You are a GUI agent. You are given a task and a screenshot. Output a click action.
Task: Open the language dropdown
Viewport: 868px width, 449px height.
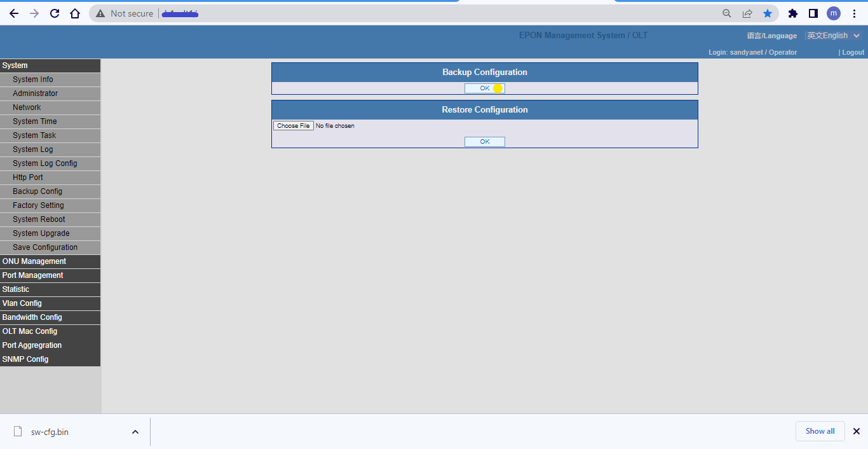coord(833,36)
